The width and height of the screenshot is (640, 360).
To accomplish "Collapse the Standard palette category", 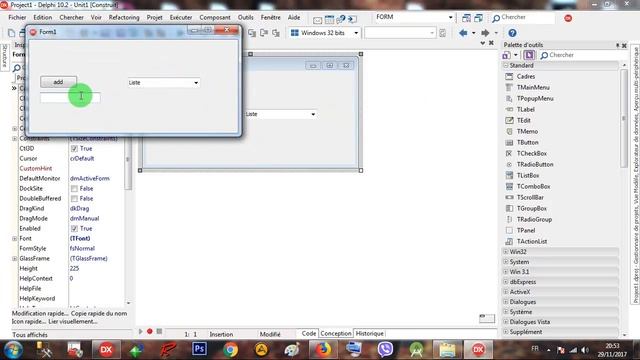I will (x=506, y=65).
